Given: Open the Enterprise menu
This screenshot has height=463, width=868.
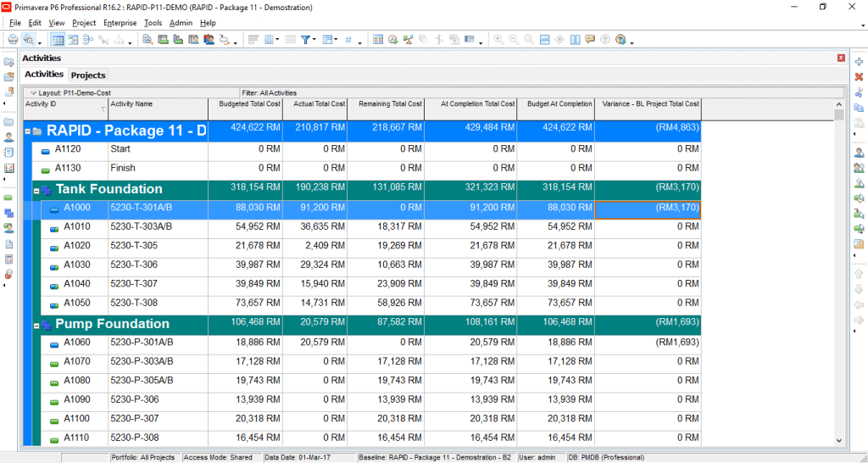Looking at the screenshot, I should coord(120,23).
